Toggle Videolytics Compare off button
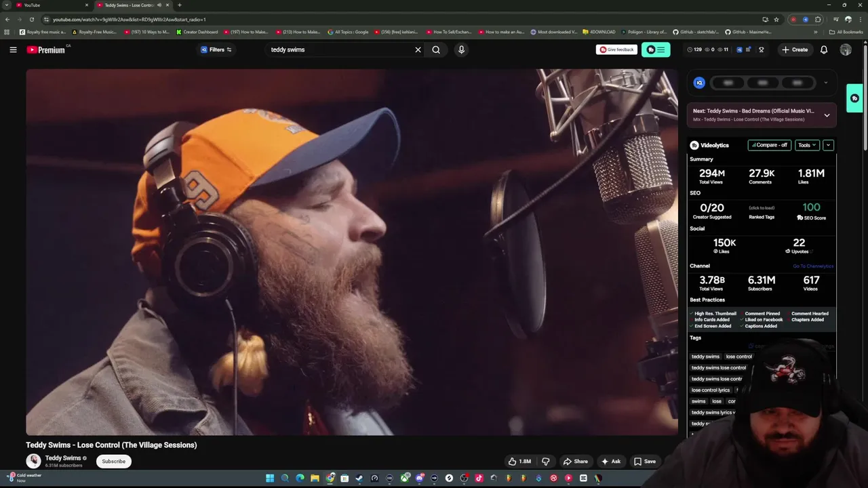Viewport: 868px width, 488px height. click(770, 145)
